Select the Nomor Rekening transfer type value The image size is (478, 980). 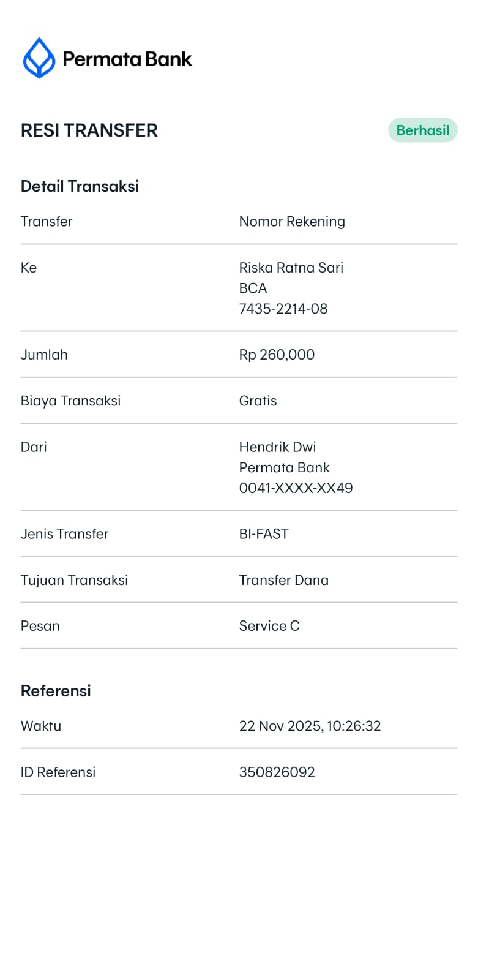tap(292, 222)
